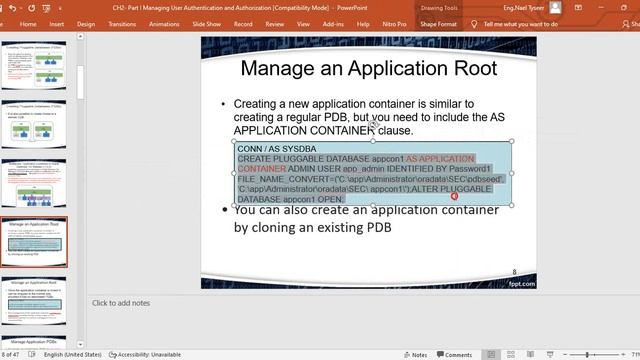Click the spell check book icon in status bar
Image resolution: width=640 pixels, height=360 pixels.
click(32, 354)
